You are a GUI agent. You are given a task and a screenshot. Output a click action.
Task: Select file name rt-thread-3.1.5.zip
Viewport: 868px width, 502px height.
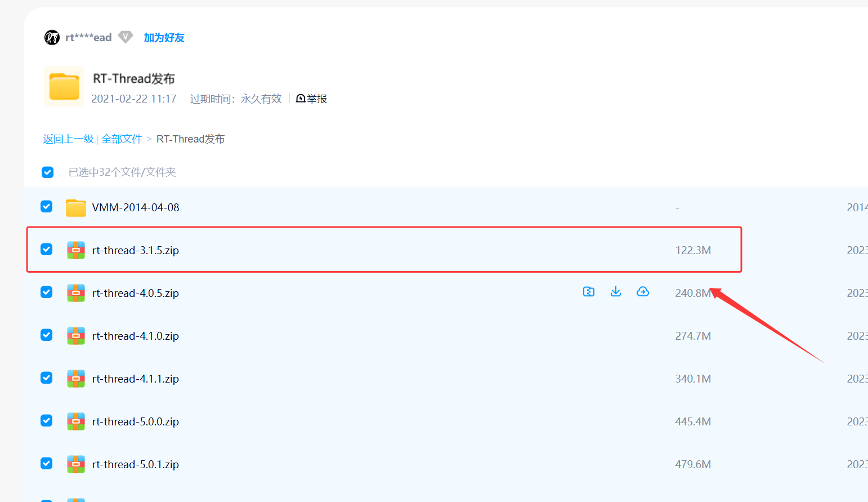tap(136, 250)
